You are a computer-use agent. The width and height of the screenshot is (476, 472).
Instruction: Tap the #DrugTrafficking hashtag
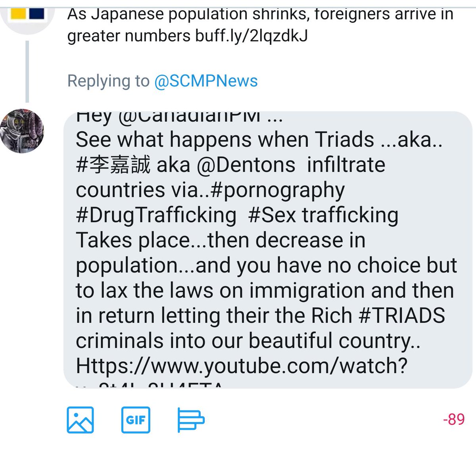[x=156, y=215]
